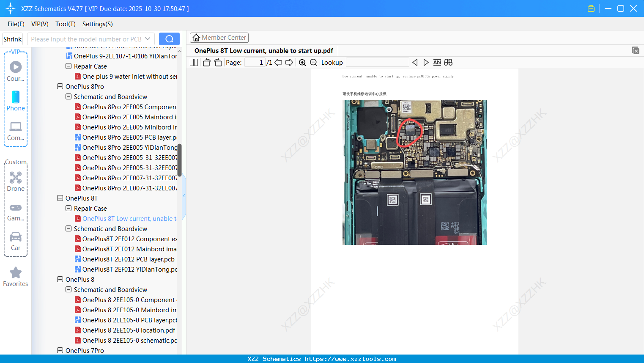The image size is (644, 363).
Task: Collapse the OnePlus 8T tree node
Action: coord(60,198)
